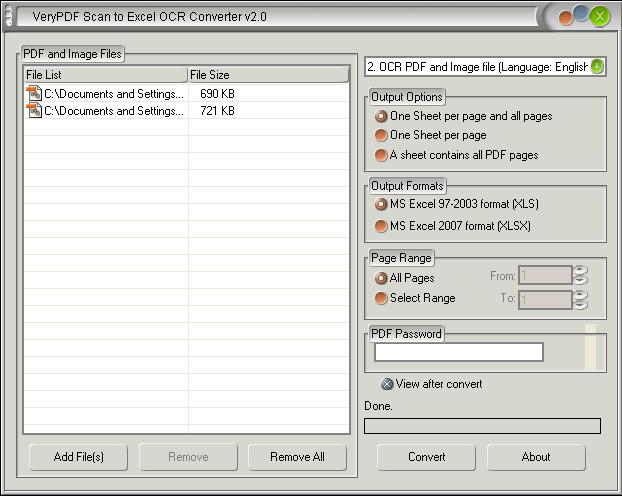Toggle the View after convert checkbox
Image resolution: width=622 pixels, height=496 pixels.
431,384
